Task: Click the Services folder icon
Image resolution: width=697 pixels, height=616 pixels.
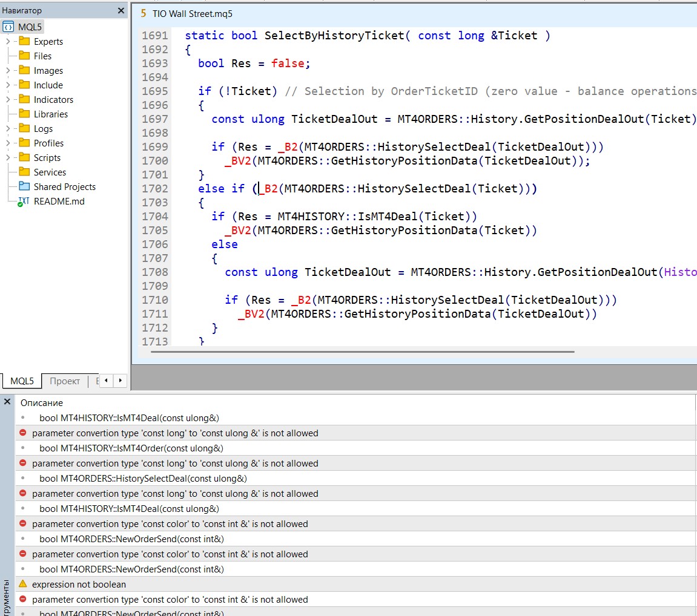Action: (24, 172)
